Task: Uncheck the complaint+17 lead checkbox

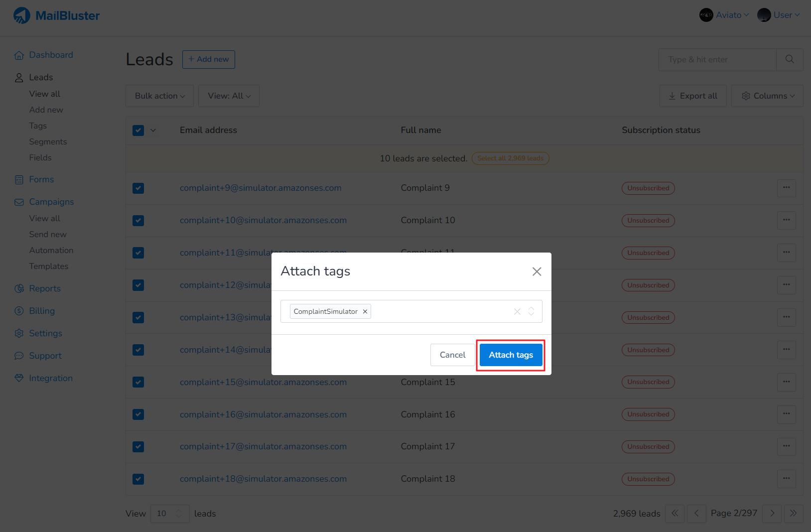Action: (138, 447)
